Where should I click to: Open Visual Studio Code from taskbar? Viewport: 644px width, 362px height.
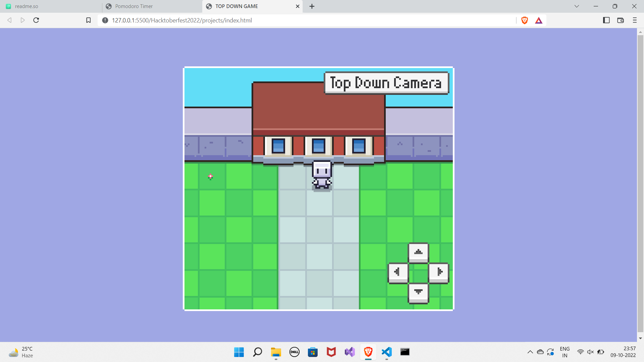point(386,352)
